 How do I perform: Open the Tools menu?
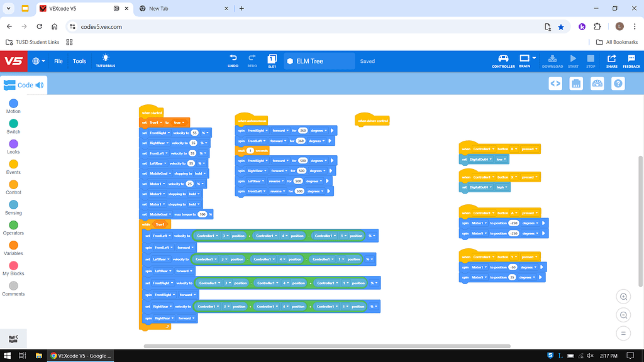[79, 61]
